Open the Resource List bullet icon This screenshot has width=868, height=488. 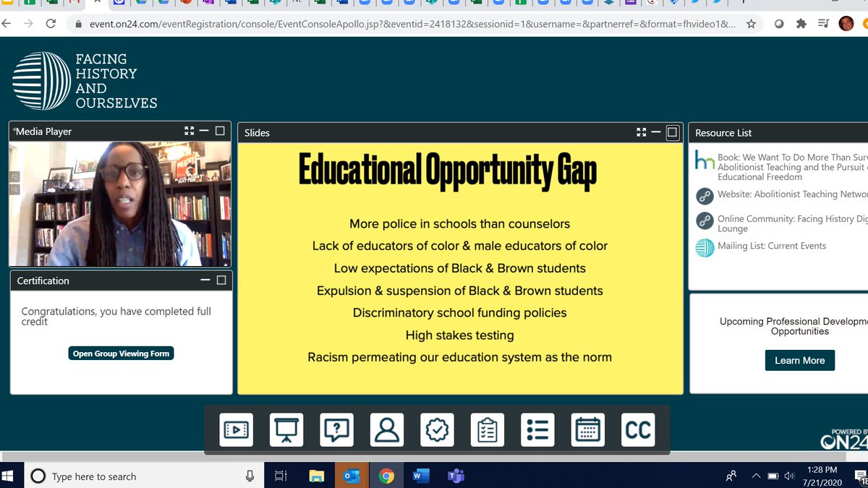(x=537, y=429)
